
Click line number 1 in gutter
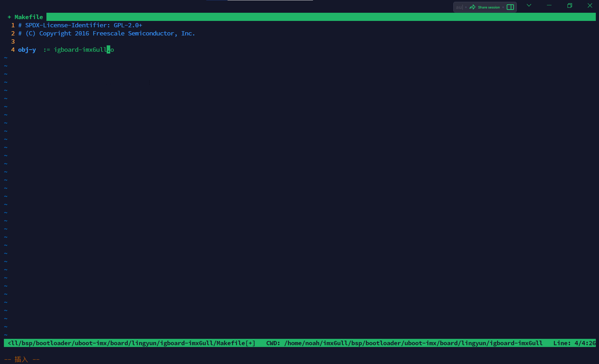click(13, 25)
